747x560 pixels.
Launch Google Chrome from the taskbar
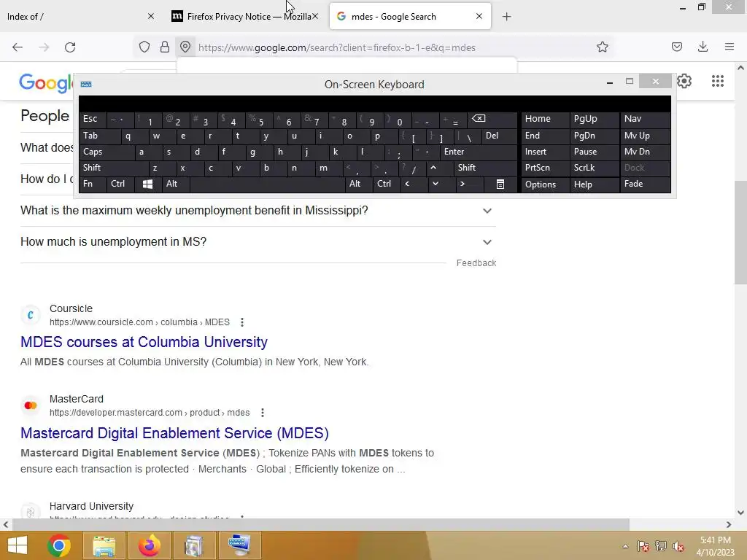[59, 545]
